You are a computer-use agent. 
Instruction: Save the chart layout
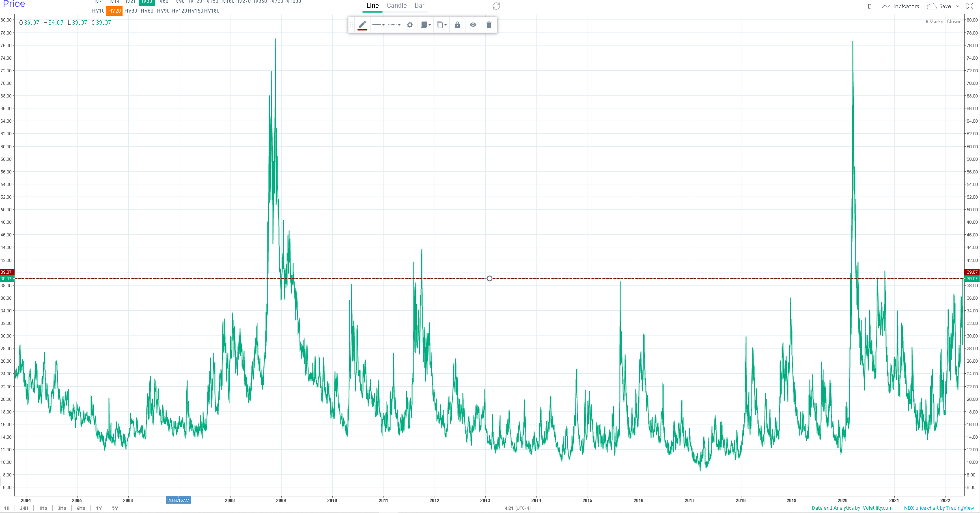tap(939, 6)
